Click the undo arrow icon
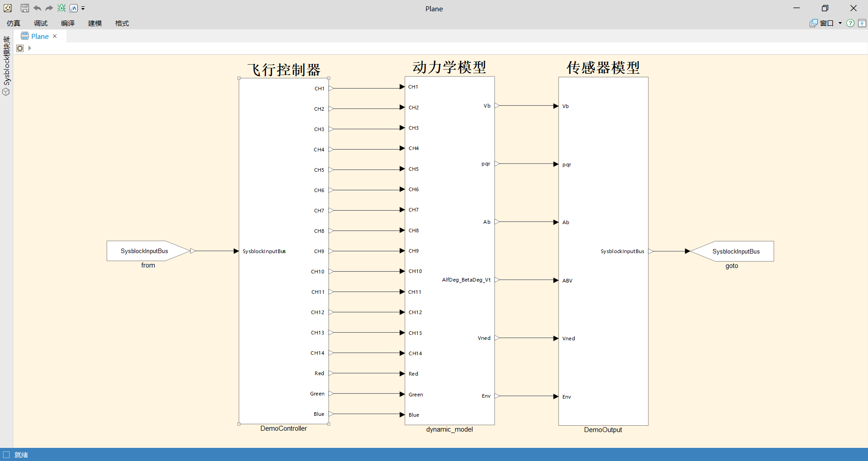 coord(37,8)
